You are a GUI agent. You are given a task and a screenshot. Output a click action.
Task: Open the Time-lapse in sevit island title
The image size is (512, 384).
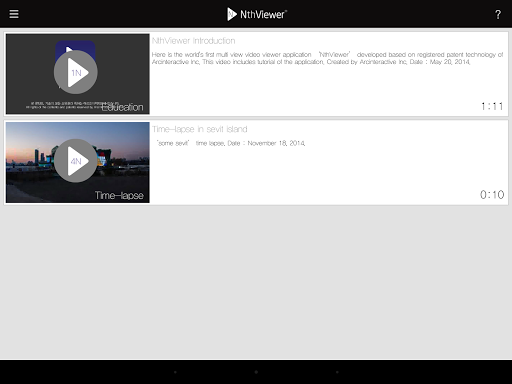tap(200, 129)
